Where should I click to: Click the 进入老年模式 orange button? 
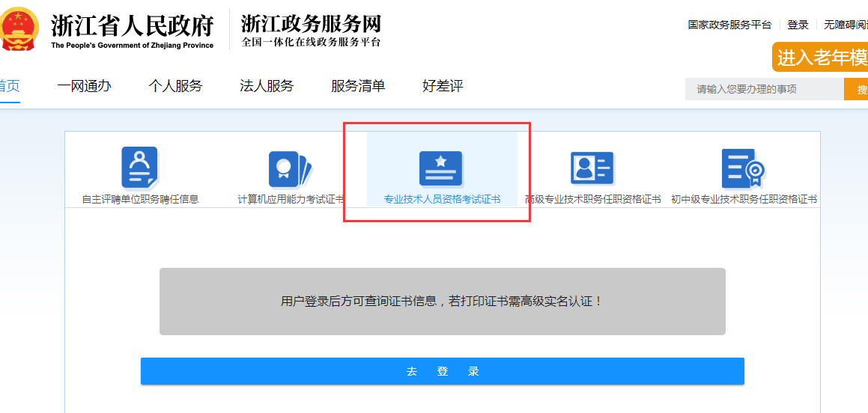tap(820, 57)
